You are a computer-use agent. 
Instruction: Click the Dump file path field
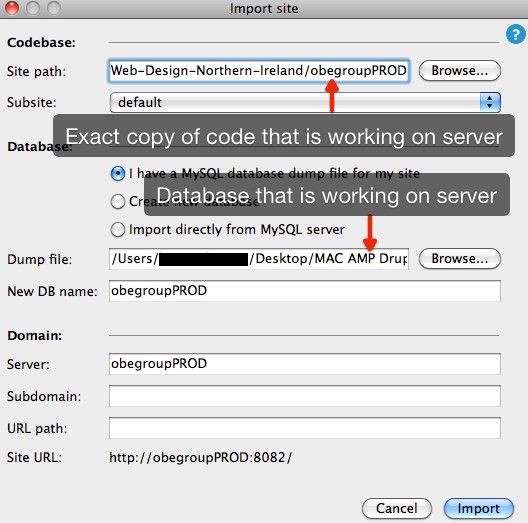pos(259,259)
